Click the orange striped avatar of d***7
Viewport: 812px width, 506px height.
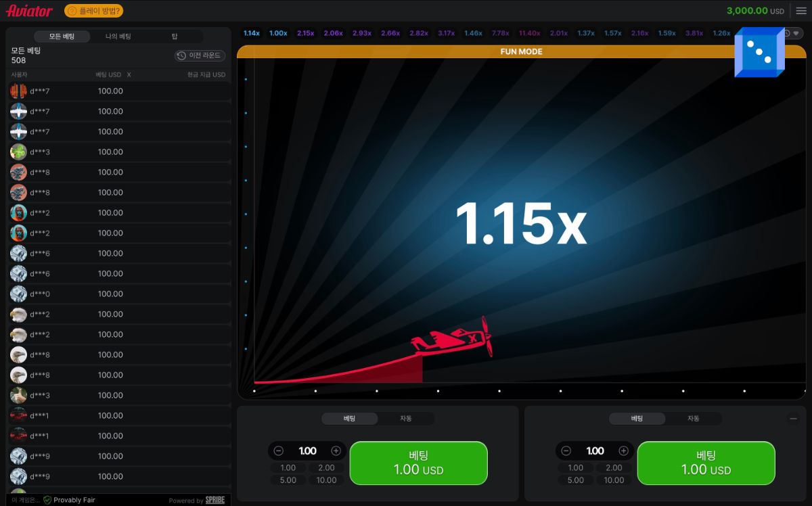[x=18, y=91]
